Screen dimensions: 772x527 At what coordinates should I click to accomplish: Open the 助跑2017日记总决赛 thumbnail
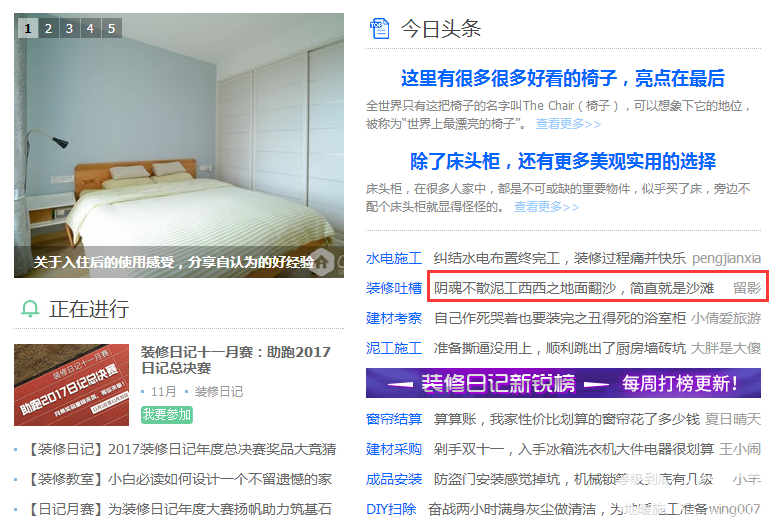71,385
